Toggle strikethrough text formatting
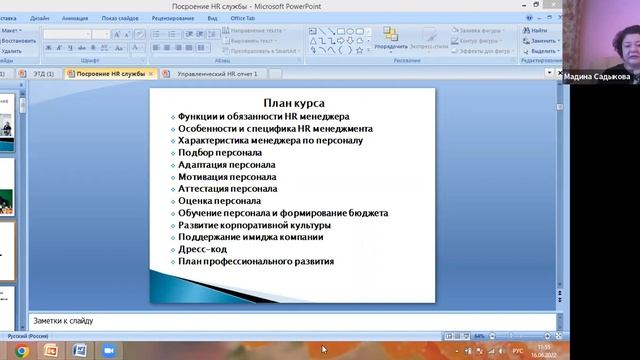Screen dimensions: 640x360 pyautogui.click(x=82, y=48)
